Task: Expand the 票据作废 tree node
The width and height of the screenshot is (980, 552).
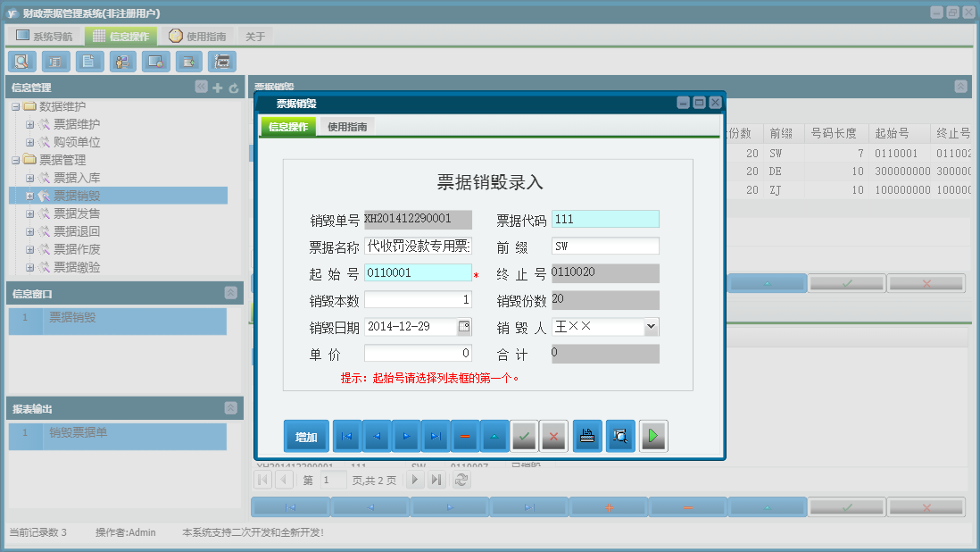Action: 29,249
